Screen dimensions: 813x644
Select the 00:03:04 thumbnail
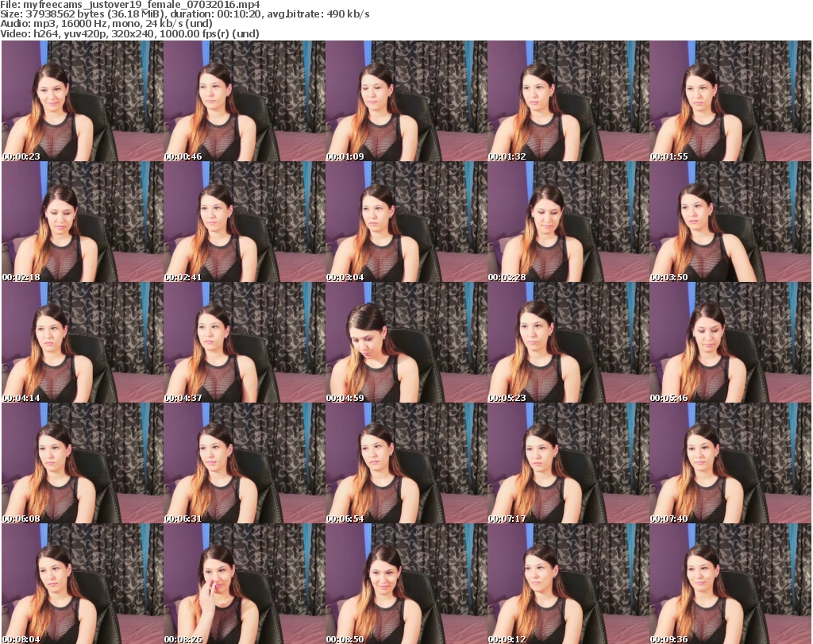[x=406, y=222]
